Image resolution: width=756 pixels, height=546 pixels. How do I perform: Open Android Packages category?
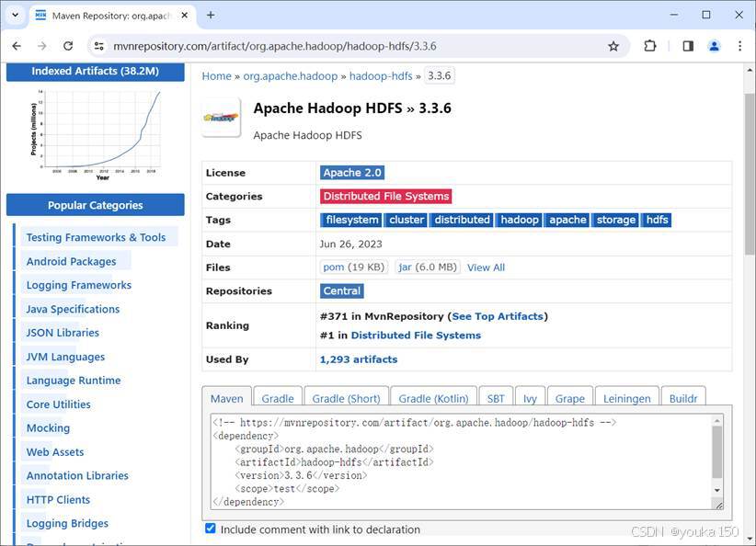point(71,262)
